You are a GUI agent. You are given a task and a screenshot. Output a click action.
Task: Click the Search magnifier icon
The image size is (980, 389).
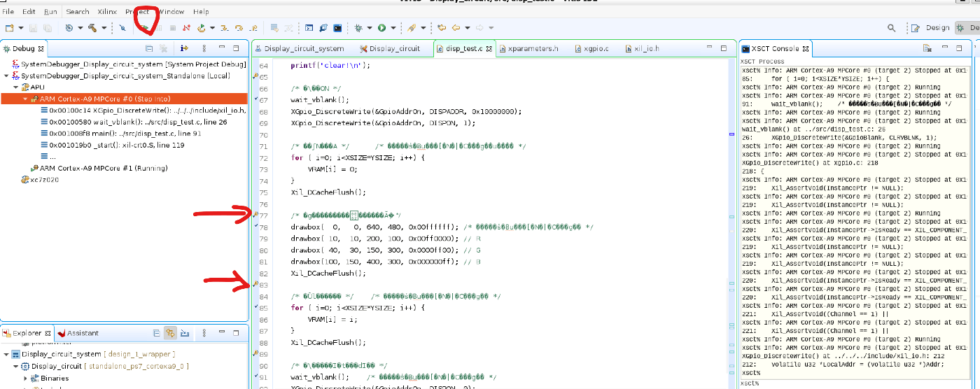tap(891, 28)
